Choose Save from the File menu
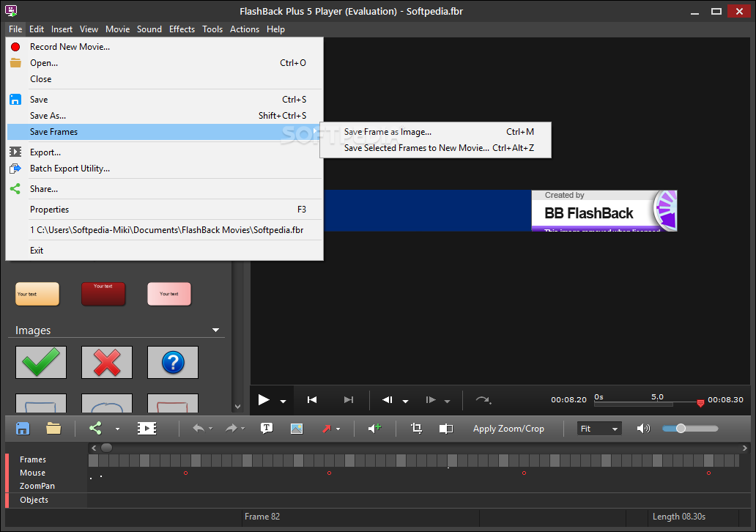This screenshot has height=532, width=756. click(164, 100)
